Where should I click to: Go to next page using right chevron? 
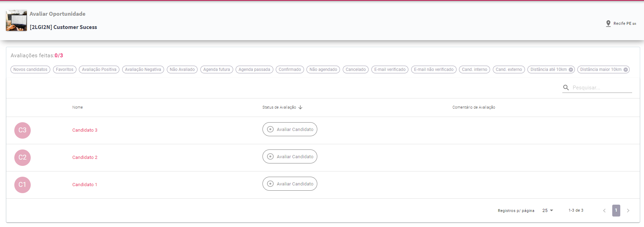[628, 211]
